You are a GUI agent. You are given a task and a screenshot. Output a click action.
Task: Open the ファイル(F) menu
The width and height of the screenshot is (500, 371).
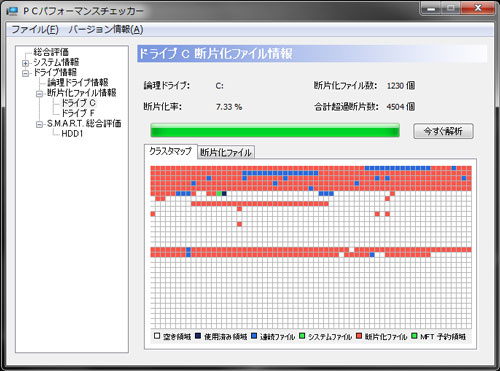35,29
